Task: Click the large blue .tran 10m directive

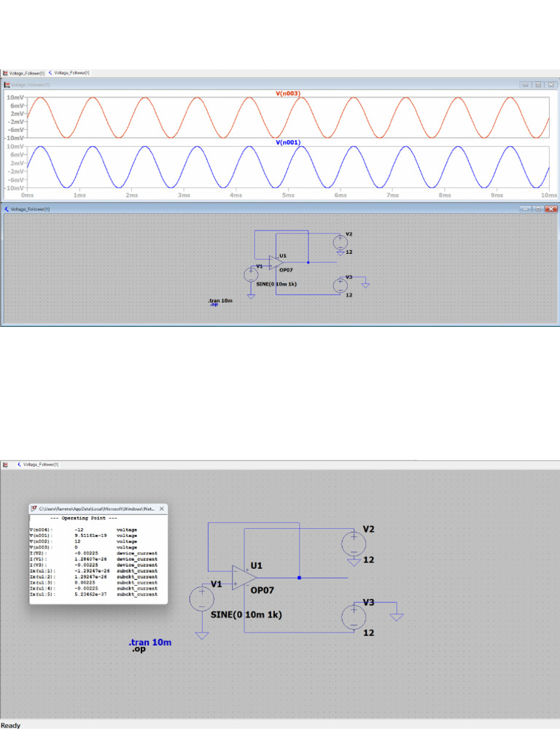Action: [149, 643]
